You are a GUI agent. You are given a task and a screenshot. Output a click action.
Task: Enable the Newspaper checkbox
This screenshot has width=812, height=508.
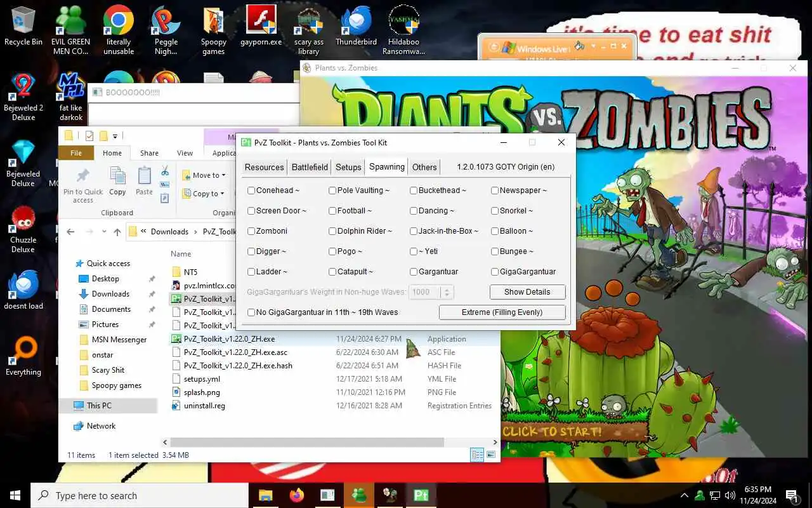pos(495,190)
